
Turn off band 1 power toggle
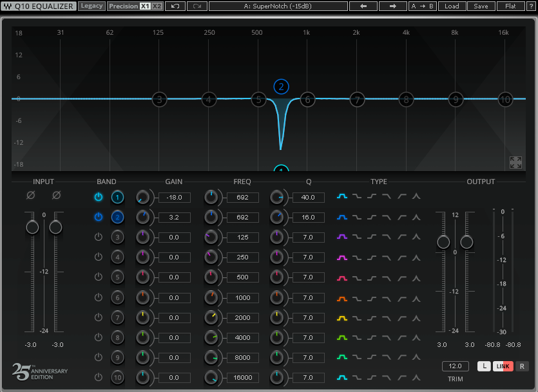click(99, 197)
